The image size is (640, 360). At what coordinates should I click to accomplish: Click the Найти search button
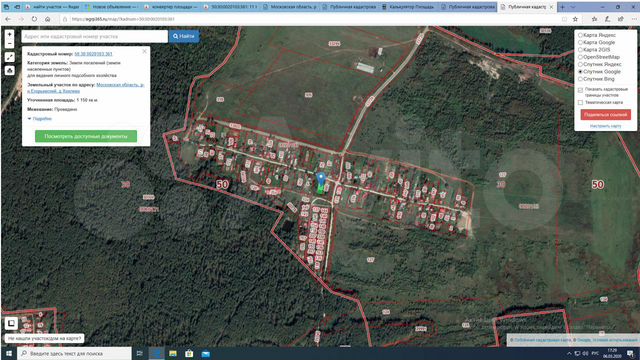tap(184, 36)
